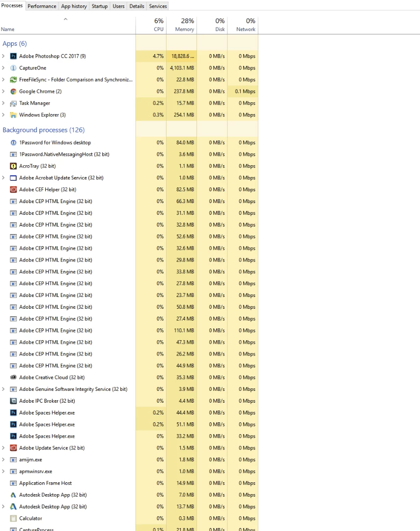Screen dimensions: 420x531
Task: Select the Processes tab
Action: point(12,5)
